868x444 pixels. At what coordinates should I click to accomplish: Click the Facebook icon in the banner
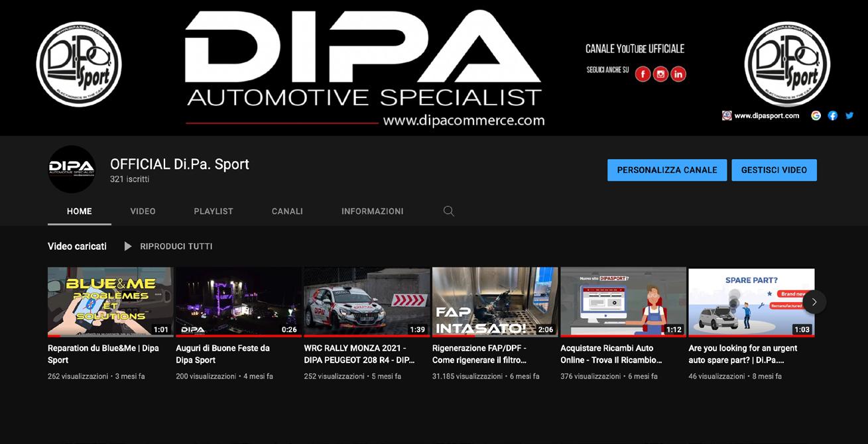tap(643, 74)
